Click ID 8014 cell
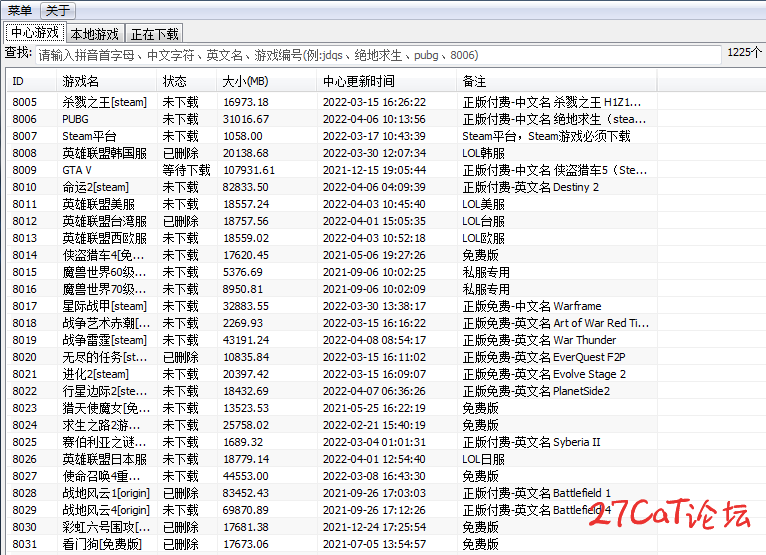The height and width of the screenshot is (555, 766). [24, 256]
